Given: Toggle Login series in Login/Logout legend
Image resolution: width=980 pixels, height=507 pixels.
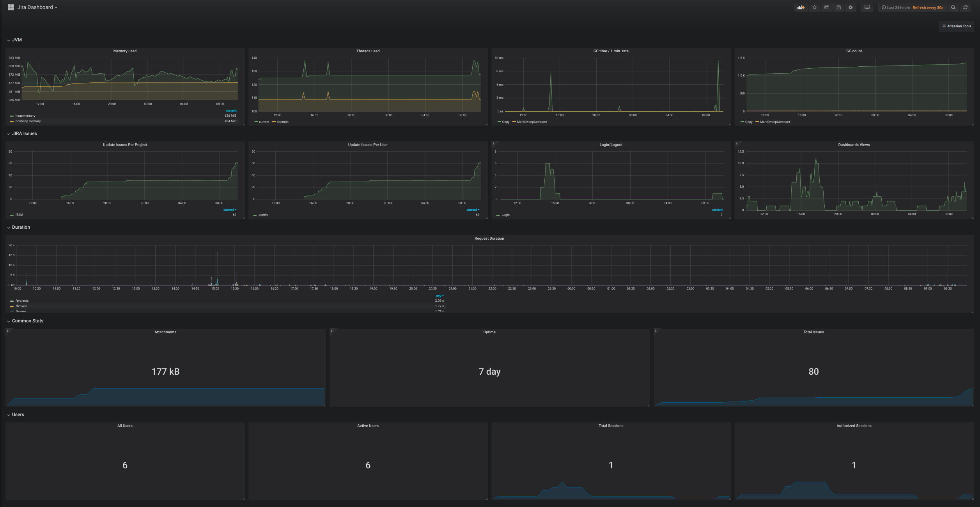Looking at the screenshot, I should 505,215.
